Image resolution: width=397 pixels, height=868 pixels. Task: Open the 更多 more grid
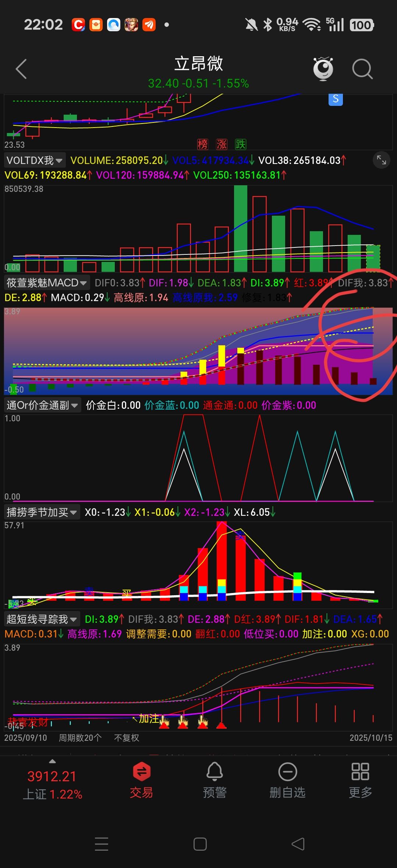click(360, 780)
